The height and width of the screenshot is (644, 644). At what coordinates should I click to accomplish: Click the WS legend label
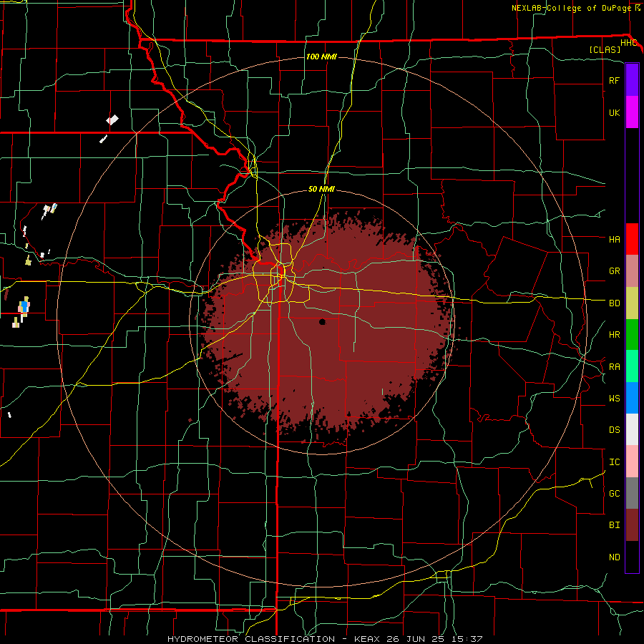point(614,398)
